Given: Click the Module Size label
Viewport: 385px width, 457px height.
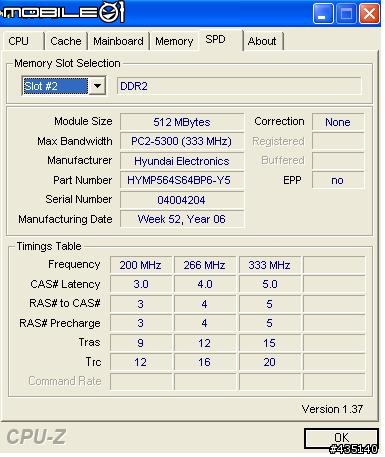Looking at the screenshot, I should point(83,121).
